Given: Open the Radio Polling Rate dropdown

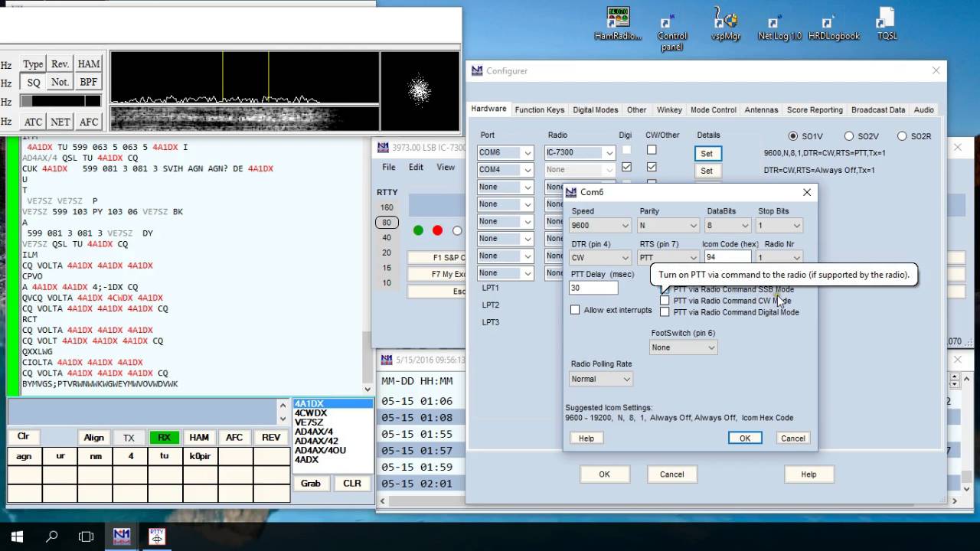Looking at the screenshot, I should coord(601,379).
